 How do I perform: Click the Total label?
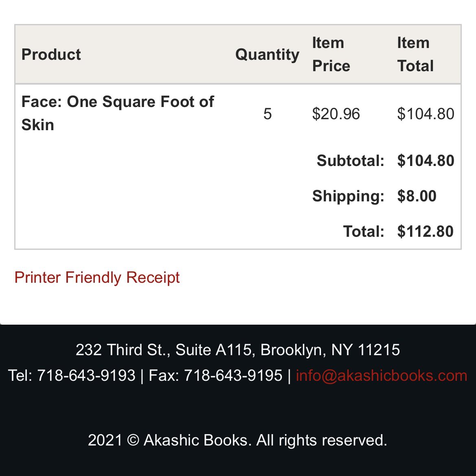(x=364, y=231)
